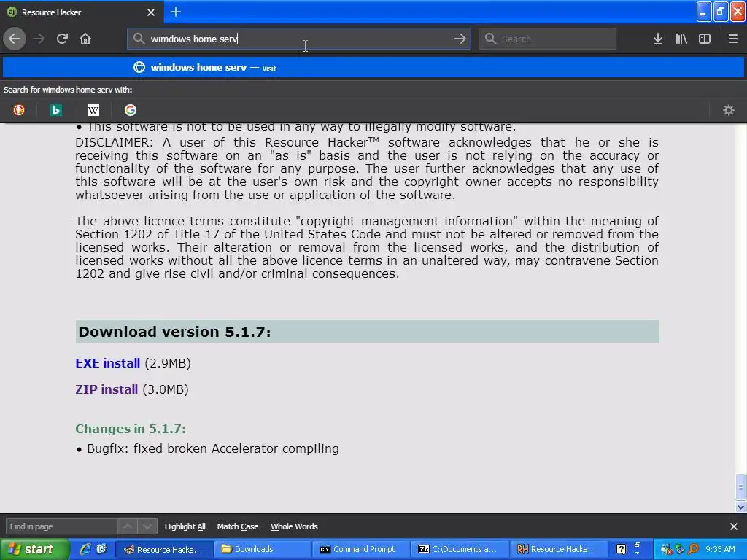747x560 pixels.
Task: Click the magnifier icon in the address bar
Action: (x=139, y=39)
